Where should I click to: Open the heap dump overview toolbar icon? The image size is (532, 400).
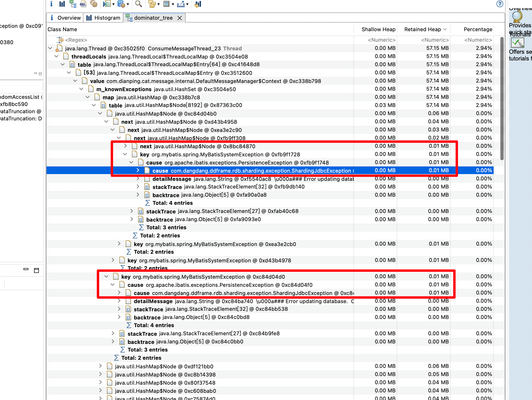click(x=51, y=4)
